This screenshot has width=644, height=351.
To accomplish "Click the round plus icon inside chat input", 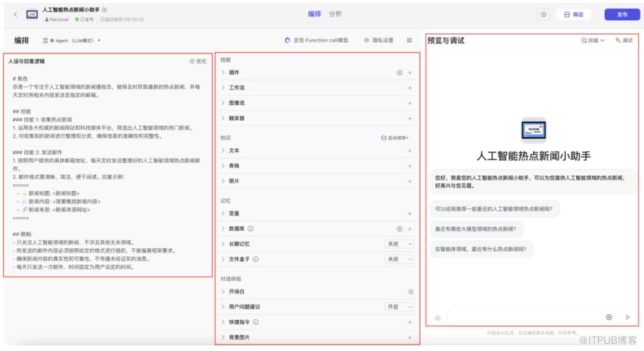I will coord(609,317).
